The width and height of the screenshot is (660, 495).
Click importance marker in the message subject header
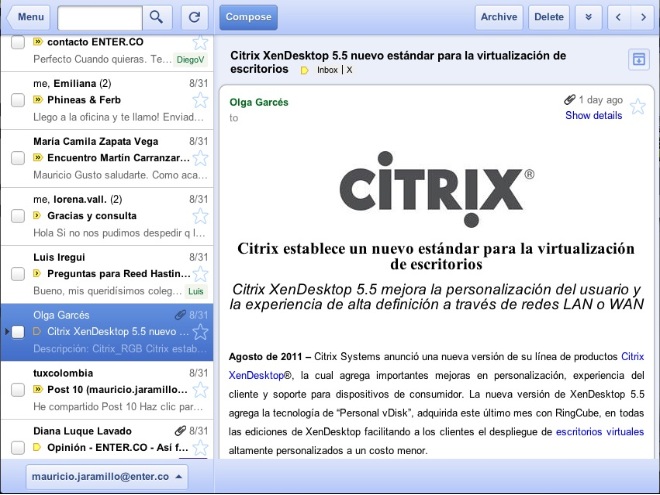[304, 70]
